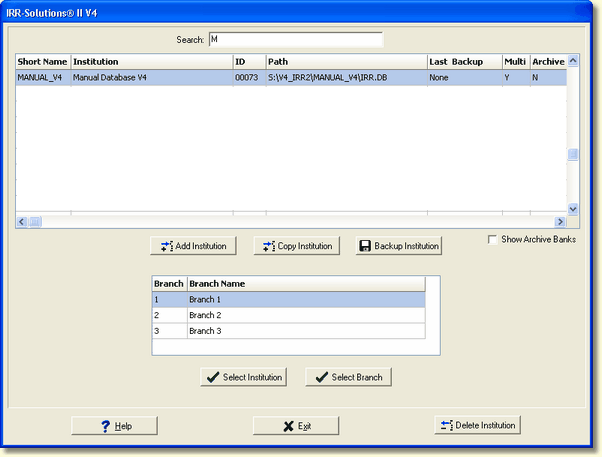The height and width of the screenshot is (457, 602).
Task: Click the Exit button with X icon
Action: (296, 426)
